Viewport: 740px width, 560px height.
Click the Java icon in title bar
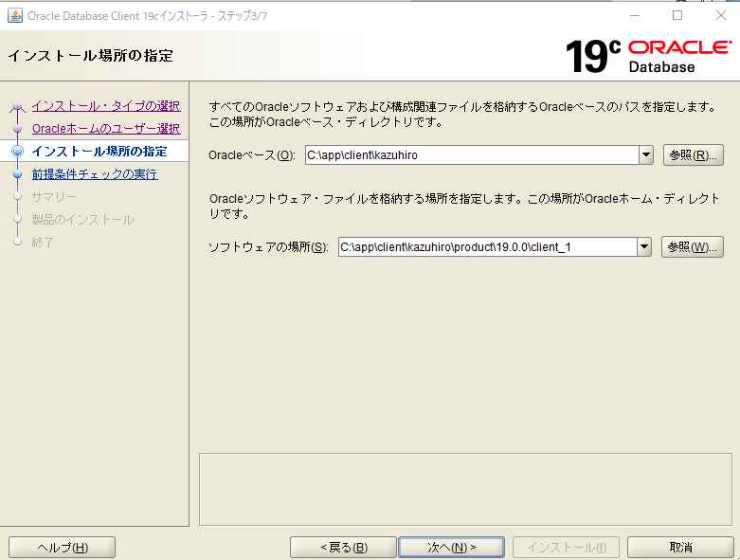14,15
